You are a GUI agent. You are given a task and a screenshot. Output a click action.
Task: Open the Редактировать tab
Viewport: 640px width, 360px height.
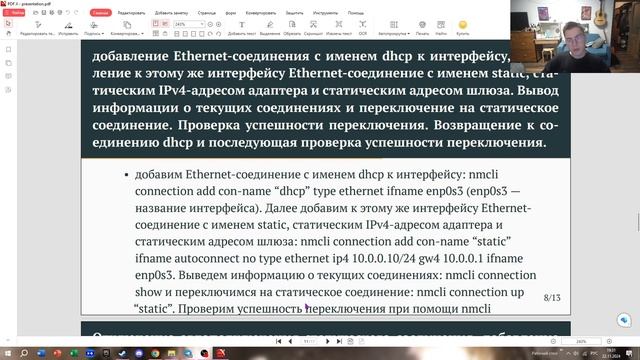(x=131, y=13)
